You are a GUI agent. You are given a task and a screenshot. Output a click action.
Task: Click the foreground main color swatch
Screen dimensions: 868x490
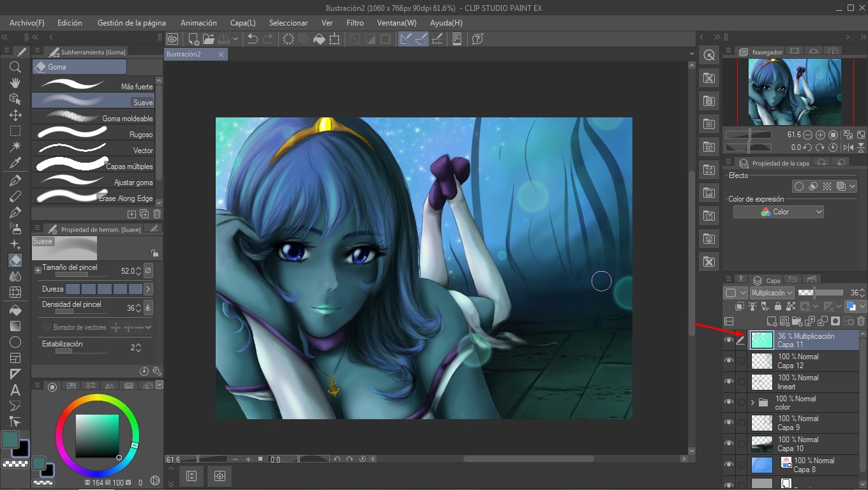pyautogui.click(x=10, y=439)
